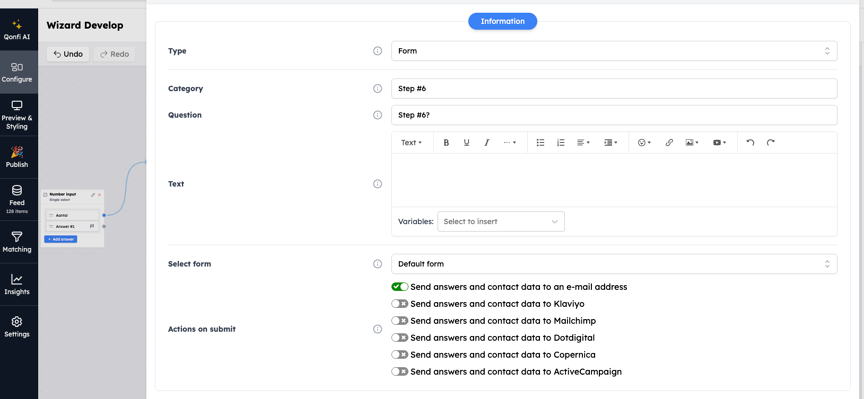Insert a numbered list
Image resolution: width=864 pixels, height=399 pixels.
click(560, 143)
